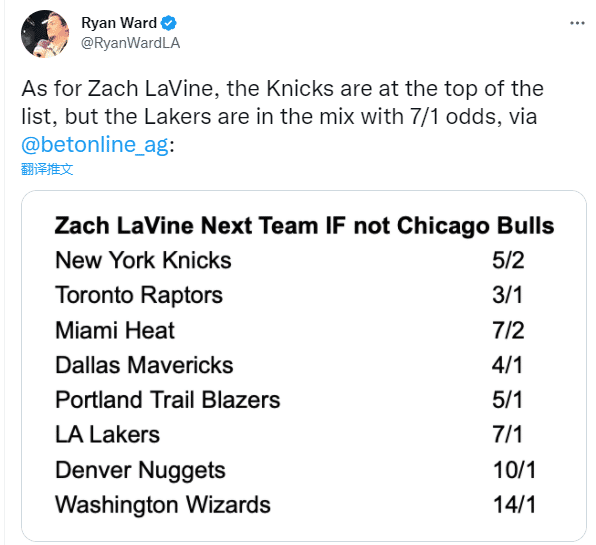Click the Washington Wizards row
The width and height of the screenshot is (596, 545).
(296, 505)
